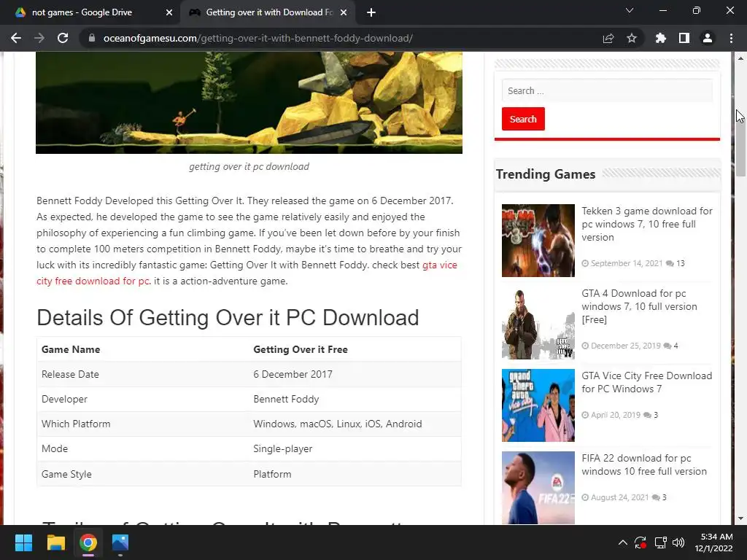
Task: Open File Explorer from the taskbar
Action: coord(55,542)
